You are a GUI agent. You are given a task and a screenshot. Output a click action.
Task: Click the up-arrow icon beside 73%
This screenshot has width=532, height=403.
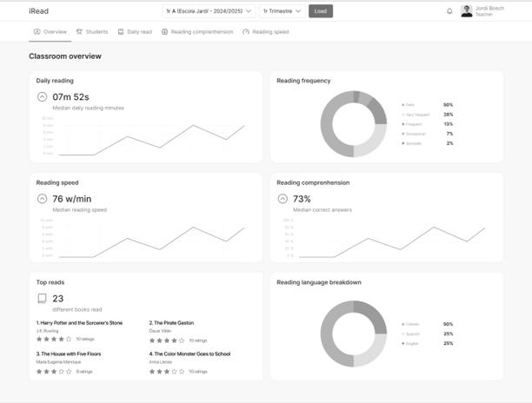(x=283, y=199)
